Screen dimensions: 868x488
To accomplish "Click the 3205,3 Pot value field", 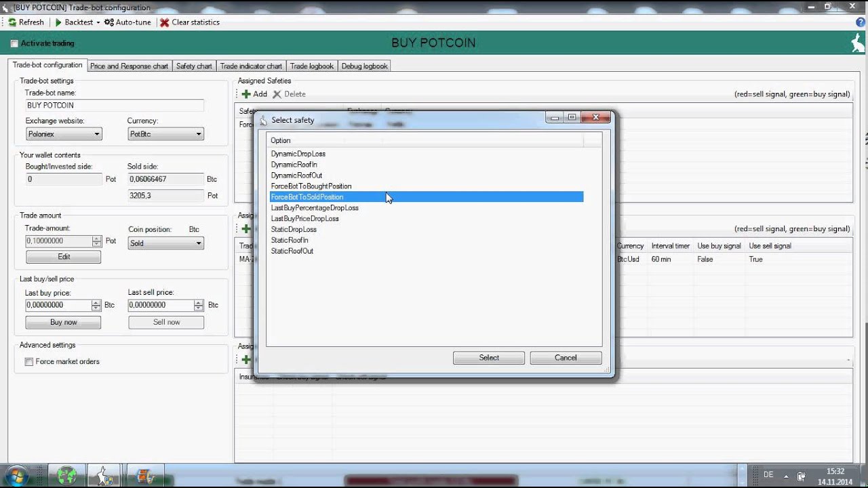I will (165, 195).
